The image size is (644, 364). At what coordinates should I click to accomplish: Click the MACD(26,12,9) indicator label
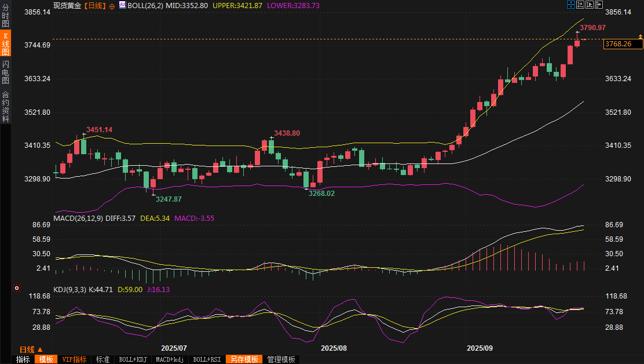[x=78, y=218]
